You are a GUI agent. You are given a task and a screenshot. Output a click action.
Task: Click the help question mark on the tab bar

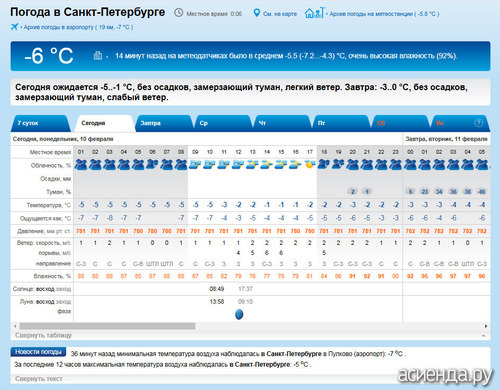tap(478, 123)
